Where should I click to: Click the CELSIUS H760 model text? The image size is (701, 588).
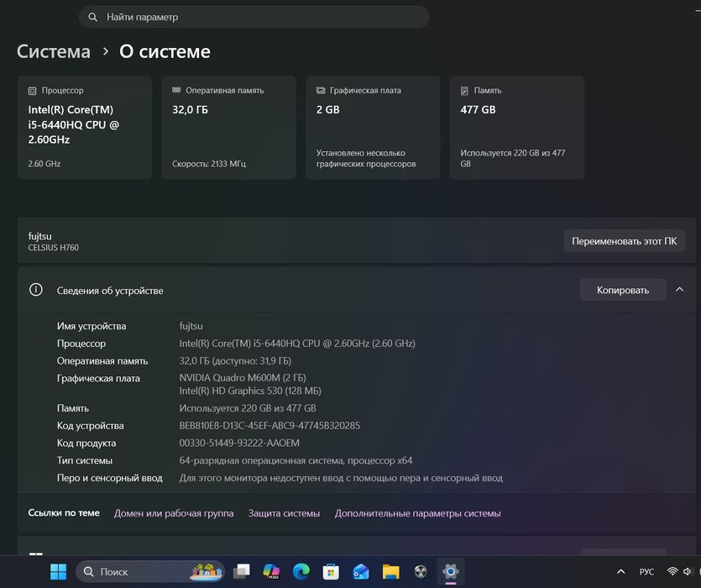[x=53, y=248]
